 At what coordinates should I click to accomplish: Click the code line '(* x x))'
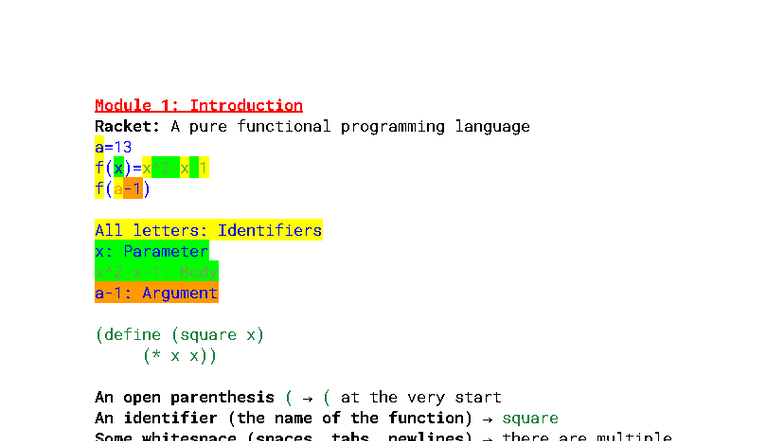tap(180, 356)
